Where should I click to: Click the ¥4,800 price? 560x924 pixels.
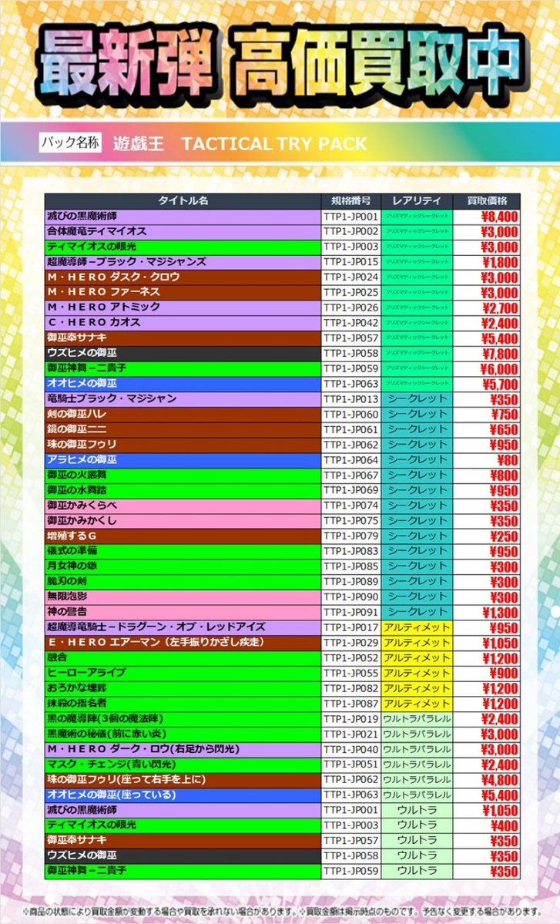click(x=499, y=780)
